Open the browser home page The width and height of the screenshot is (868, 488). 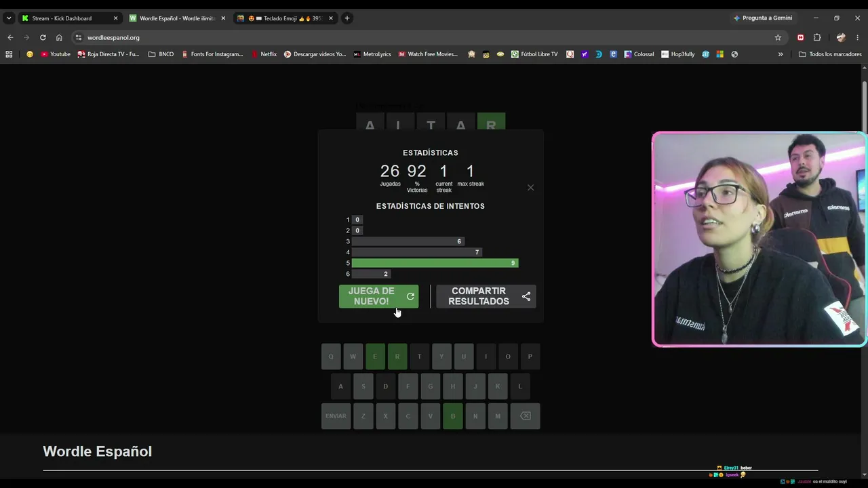(59, 37)
